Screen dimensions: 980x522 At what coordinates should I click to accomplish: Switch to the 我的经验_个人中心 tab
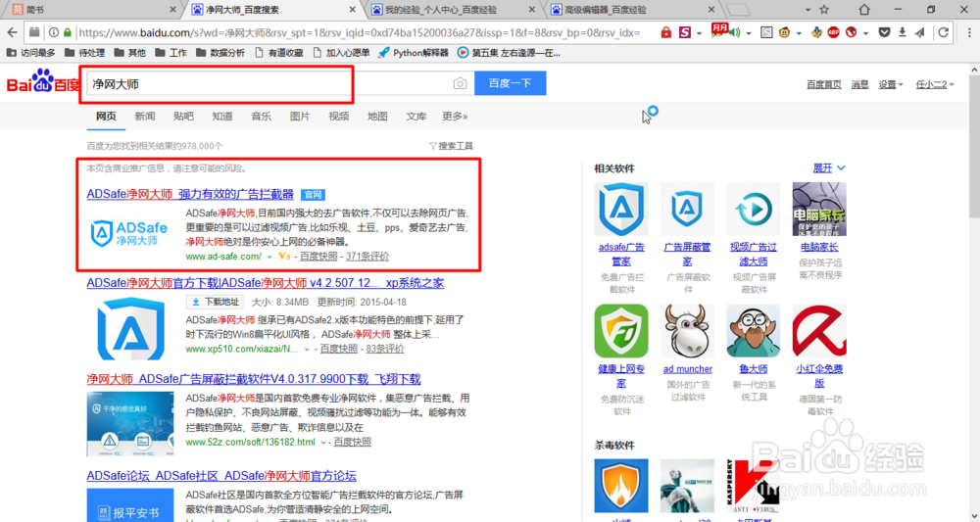(x=453, y=10)
